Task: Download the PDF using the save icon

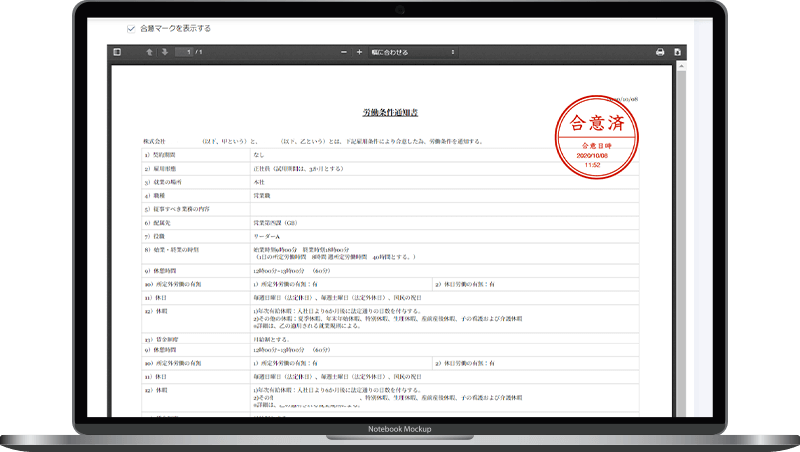Action: [x=677, y=52]
